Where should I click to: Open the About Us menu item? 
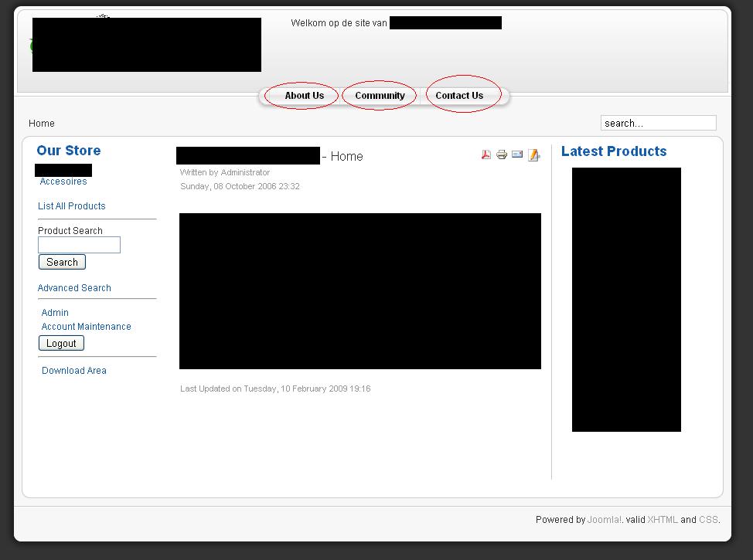click(x=304, y=96)
